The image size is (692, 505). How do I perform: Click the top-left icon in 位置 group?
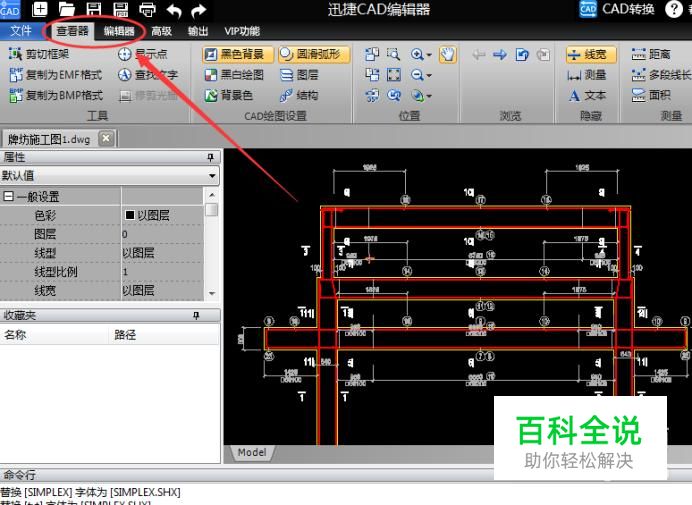click(372, 54)
